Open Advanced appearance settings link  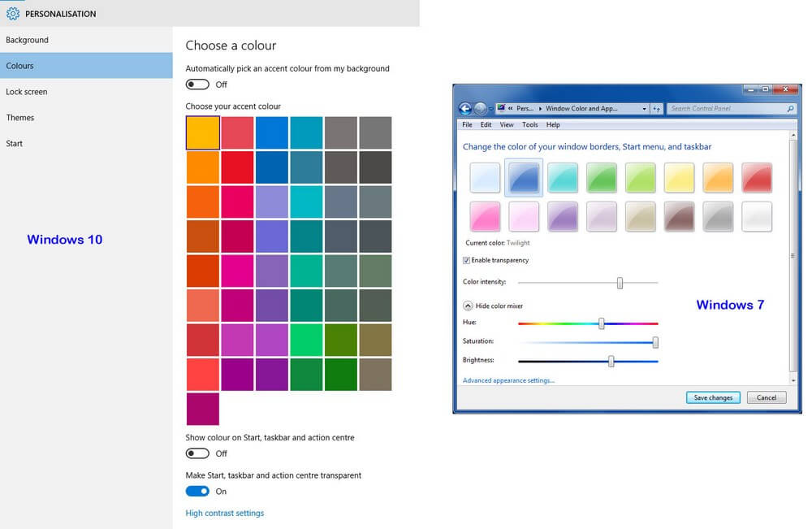[508, 380]
